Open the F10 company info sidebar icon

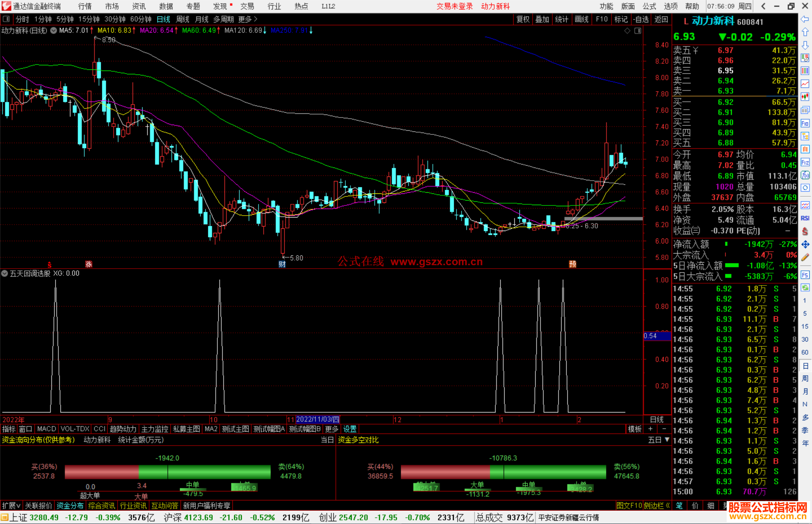[x=805, y=123]
